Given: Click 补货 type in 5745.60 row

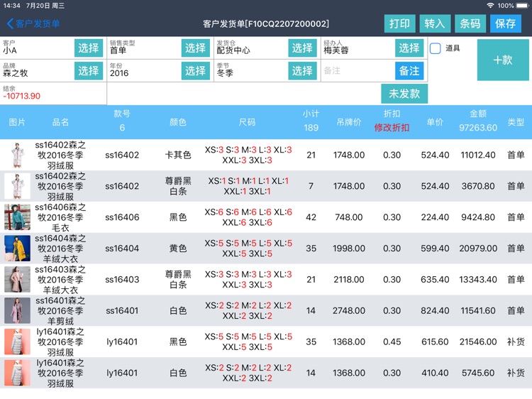Looking at the screenshot, I should [516, 373].
